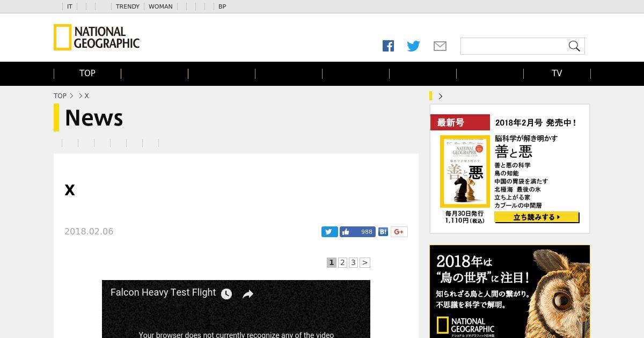Open the TOP item in the black nav bar
644x338 pixels.
tap(87, 74)
